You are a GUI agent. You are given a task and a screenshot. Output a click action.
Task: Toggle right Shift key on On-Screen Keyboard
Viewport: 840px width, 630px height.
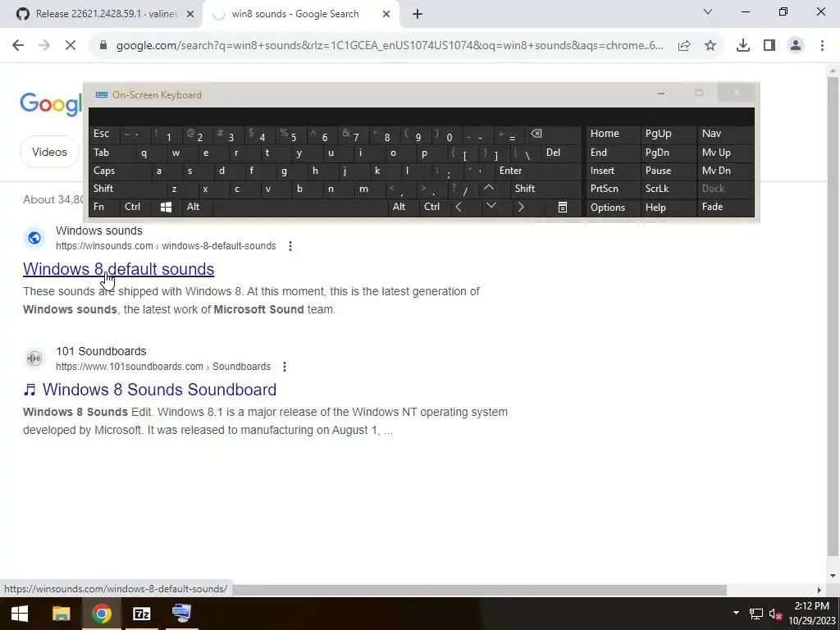[546, 189]
